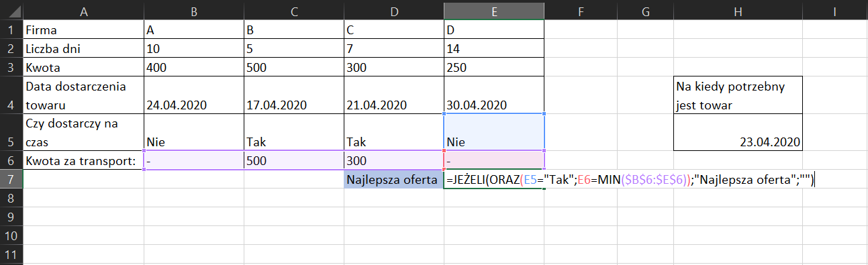
Task: Click cell with value 7
Action: (x=394, y=48)
